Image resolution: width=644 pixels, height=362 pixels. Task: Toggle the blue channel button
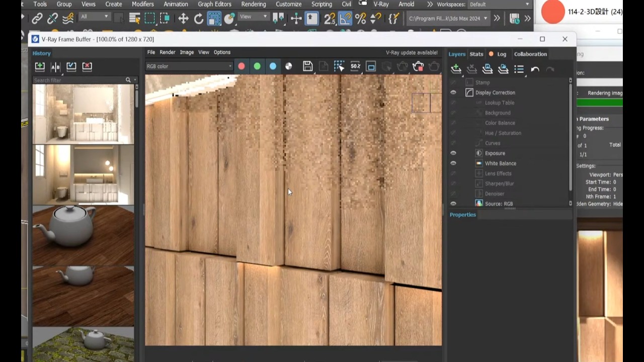coord(273,66)
